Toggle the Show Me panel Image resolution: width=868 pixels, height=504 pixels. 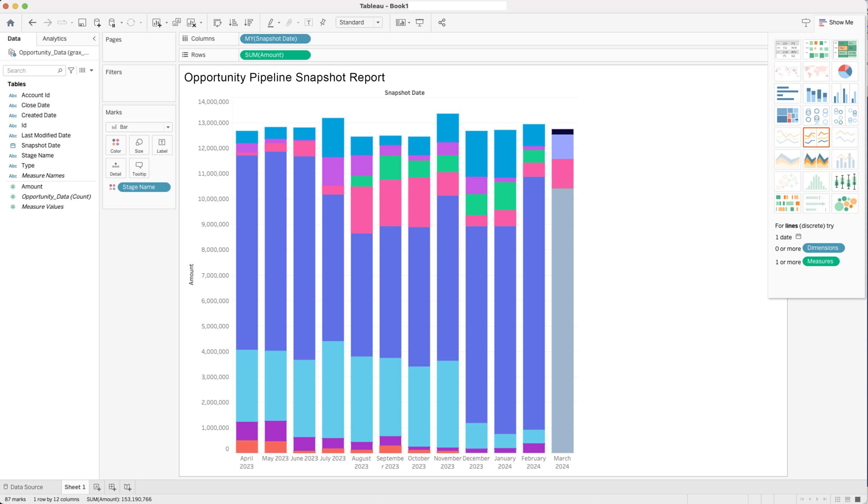pos(837,22)
